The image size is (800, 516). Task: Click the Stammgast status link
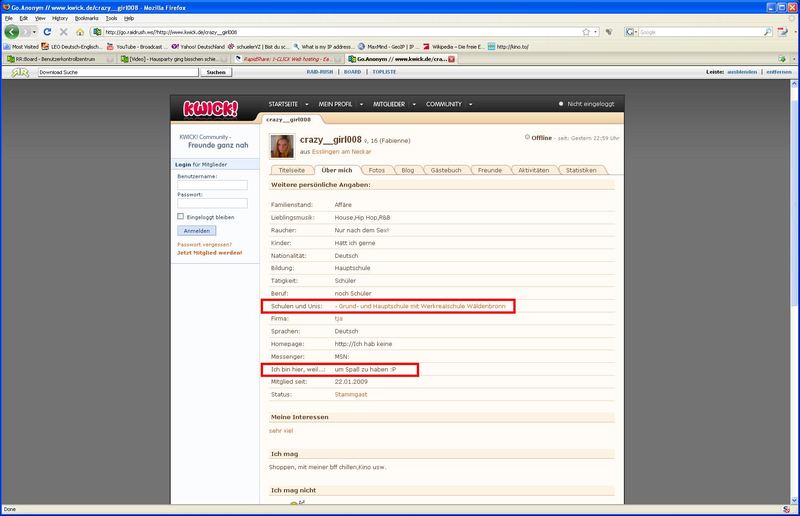coord(351,395)
